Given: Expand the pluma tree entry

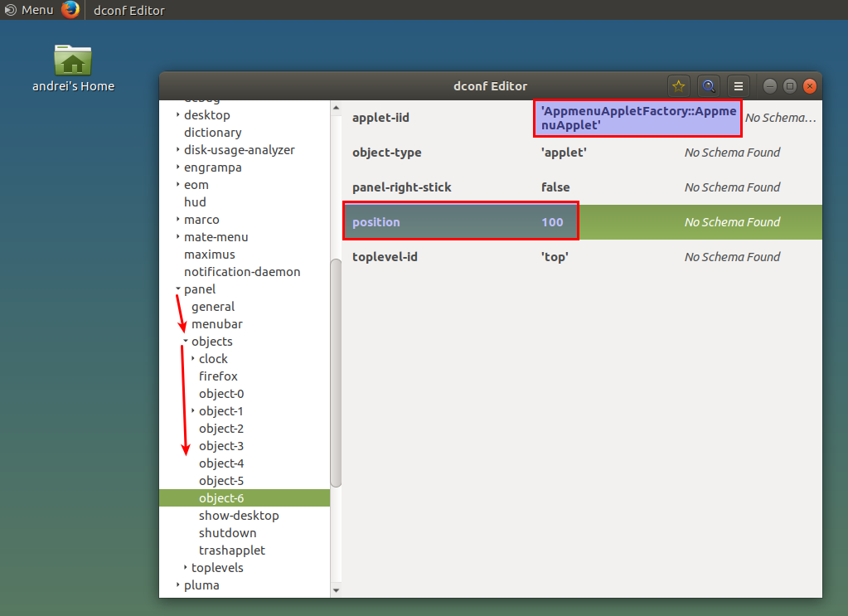Looking at the screenshot, I should (x=177, y=584).
